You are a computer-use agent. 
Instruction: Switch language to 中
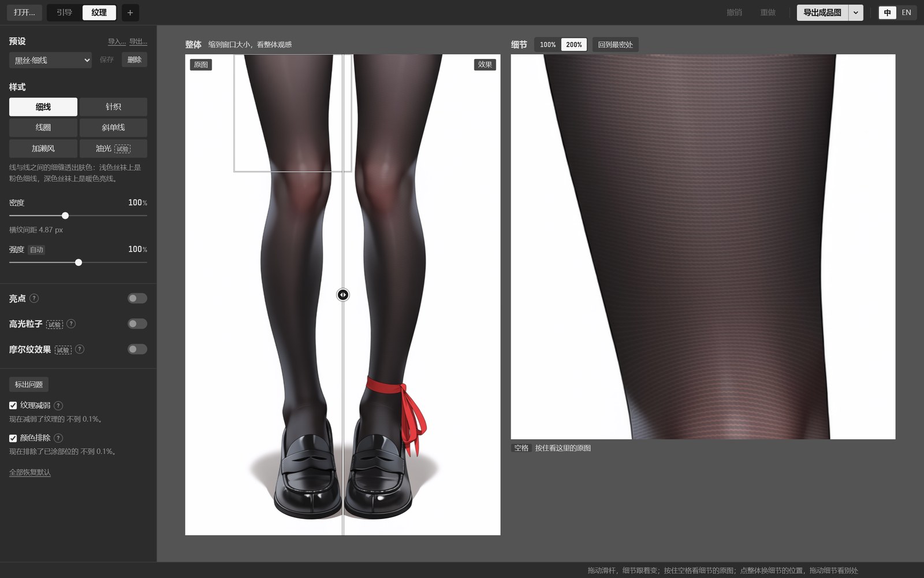(x=888, y=13)
